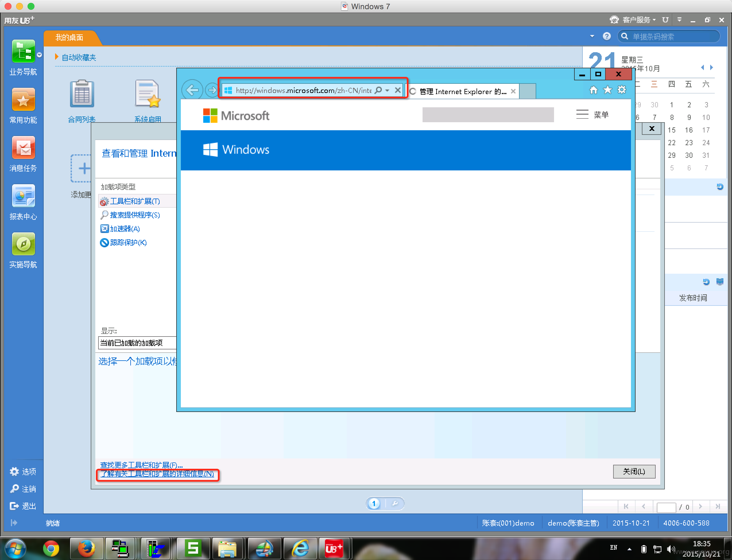Select 搜索提供程序(S) add-on type

point(130,215)
